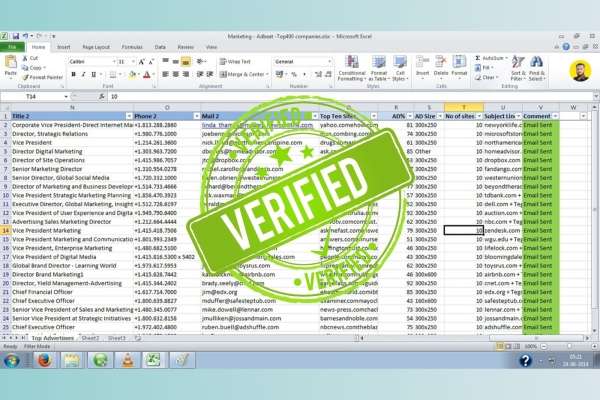600x400 pixels.
Task: Click the Undo arrow icon
Action: point(25,36)
